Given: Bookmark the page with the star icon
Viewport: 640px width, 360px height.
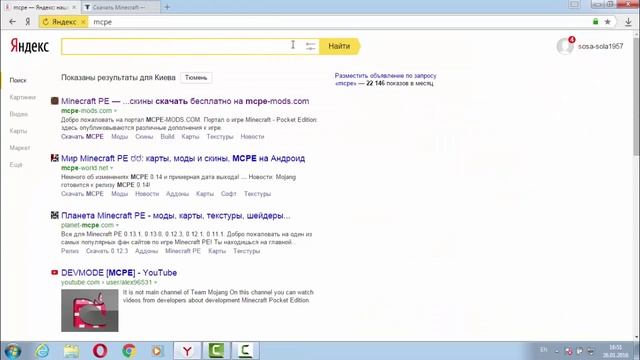Looking at the screenshot, I should click(607, 22).
